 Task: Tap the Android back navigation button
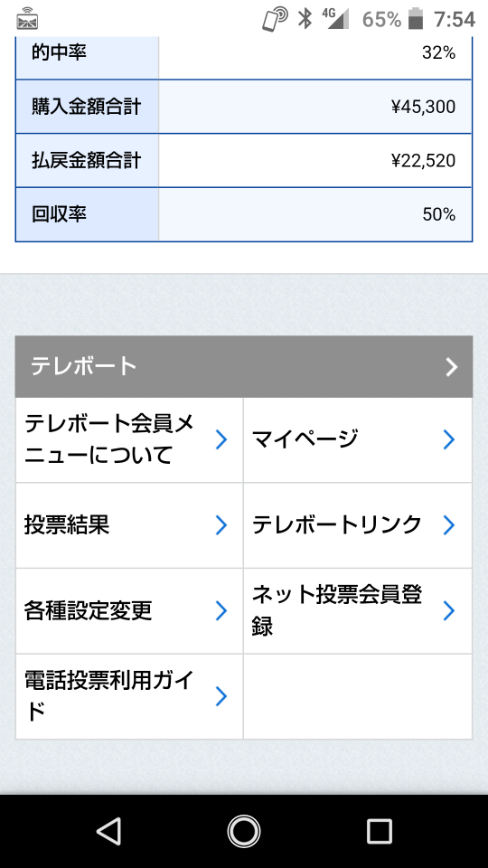(x=109, y=831)
